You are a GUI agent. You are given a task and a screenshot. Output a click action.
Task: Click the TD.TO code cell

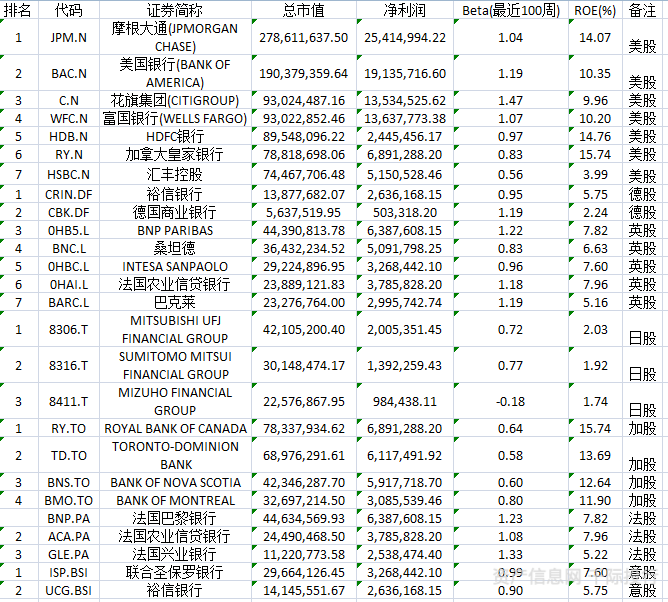(x=68, y=455)
